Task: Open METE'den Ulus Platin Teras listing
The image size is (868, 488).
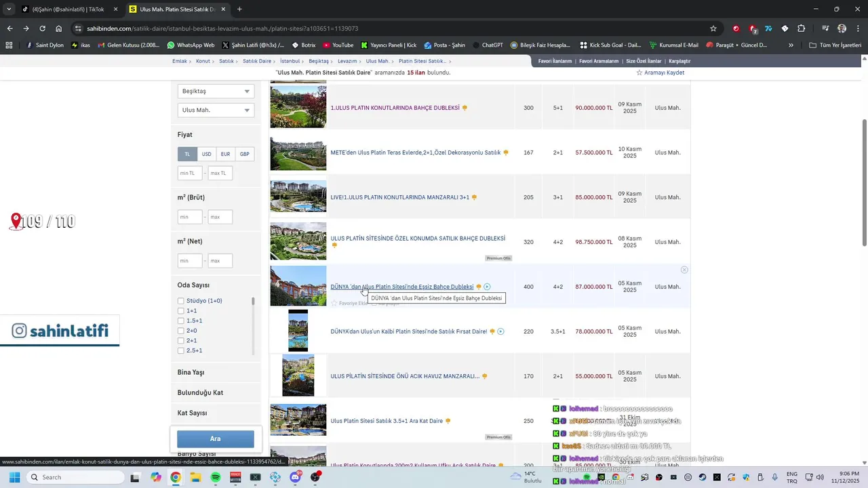Action: tap(416, 152)
